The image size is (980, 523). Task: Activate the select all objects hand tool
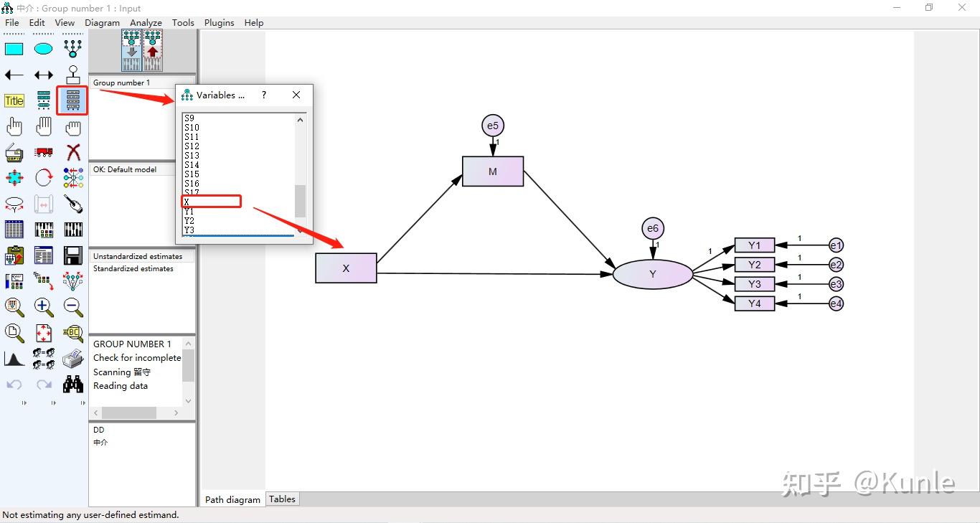(x=44, y=127)
